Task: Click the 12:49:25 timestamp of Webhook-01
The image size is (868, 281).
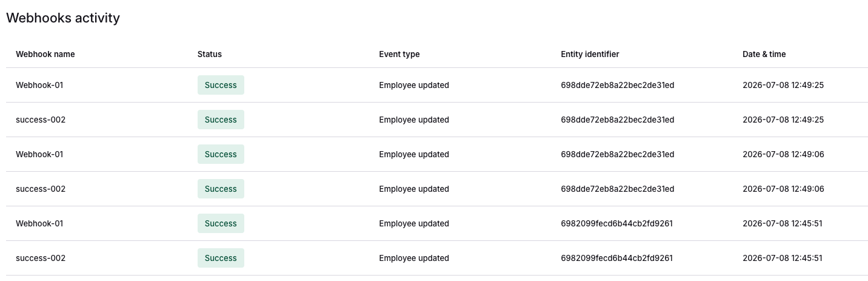Action: coord(783,85)
